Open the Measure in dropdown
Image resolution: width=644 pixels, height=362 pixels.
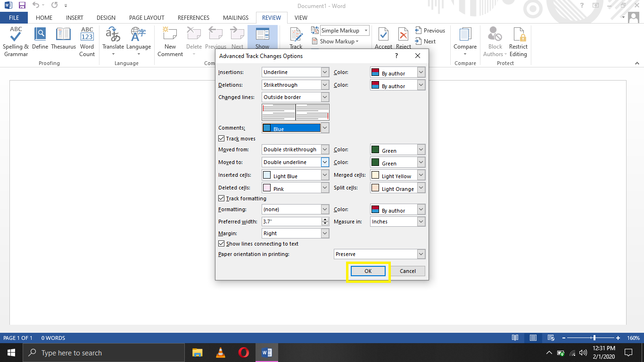[421, 222]
